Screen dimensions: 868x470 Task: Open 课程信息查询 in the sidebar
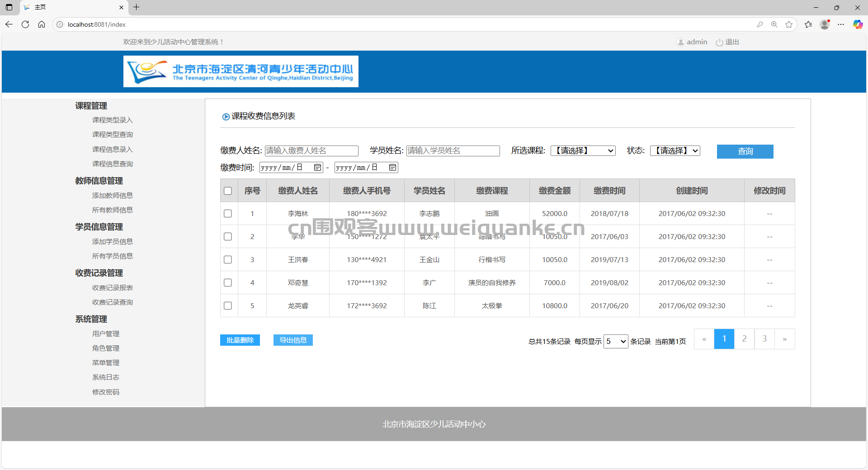click(113, 164)
